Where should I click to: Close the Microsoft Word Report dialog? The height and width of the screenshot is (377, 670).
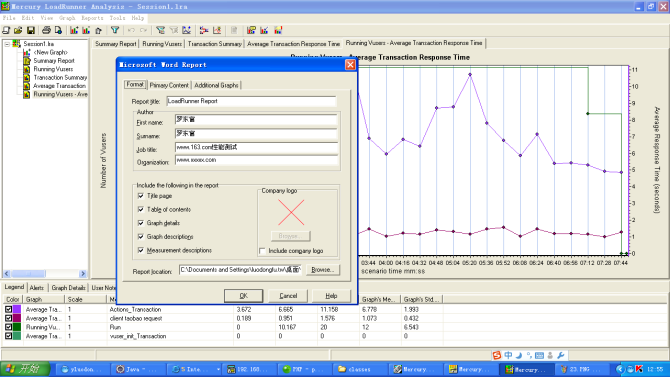click(x=350, y=65)
